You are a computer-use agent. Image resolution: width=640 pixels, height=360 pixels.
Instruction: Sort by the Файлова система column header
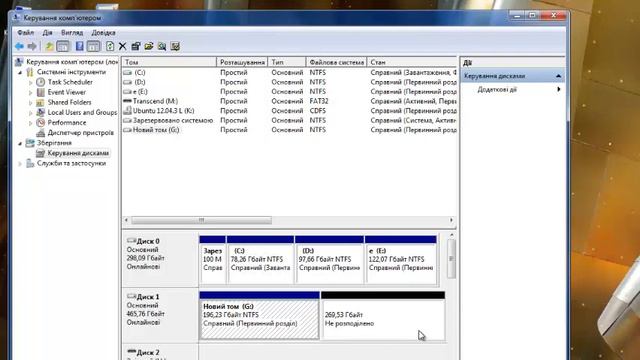click(336, 62)
